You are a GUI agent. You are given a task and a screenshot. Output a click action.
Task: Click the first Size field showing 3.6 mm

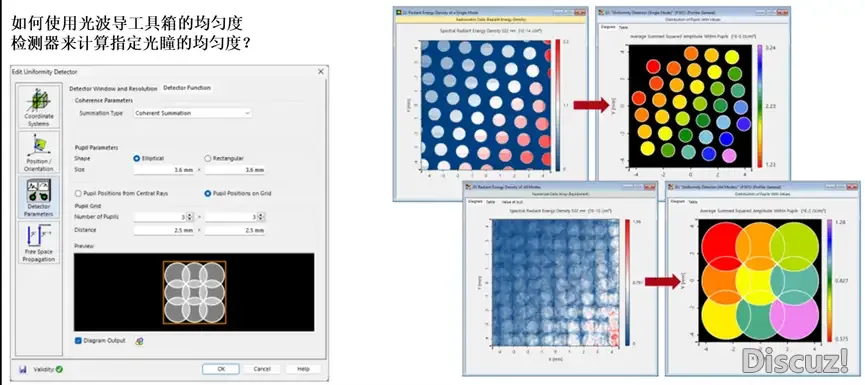coord(164,170)
